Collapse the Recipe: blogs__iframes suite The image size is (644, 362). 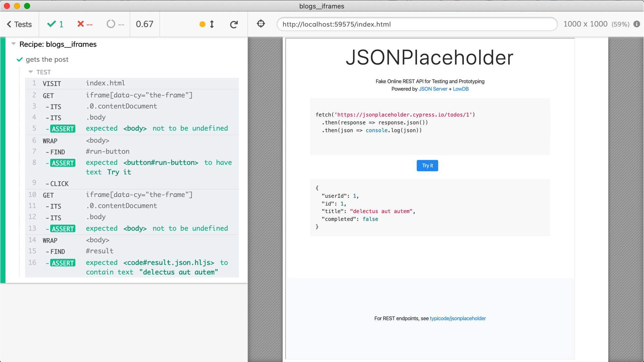pyautogui.click(x=58, y=44)
